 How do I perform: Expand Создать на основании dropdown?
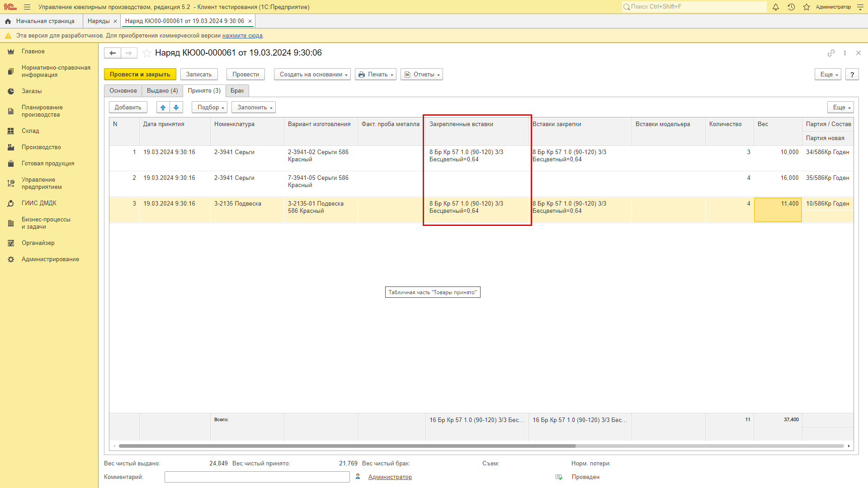tap(312, 75)
